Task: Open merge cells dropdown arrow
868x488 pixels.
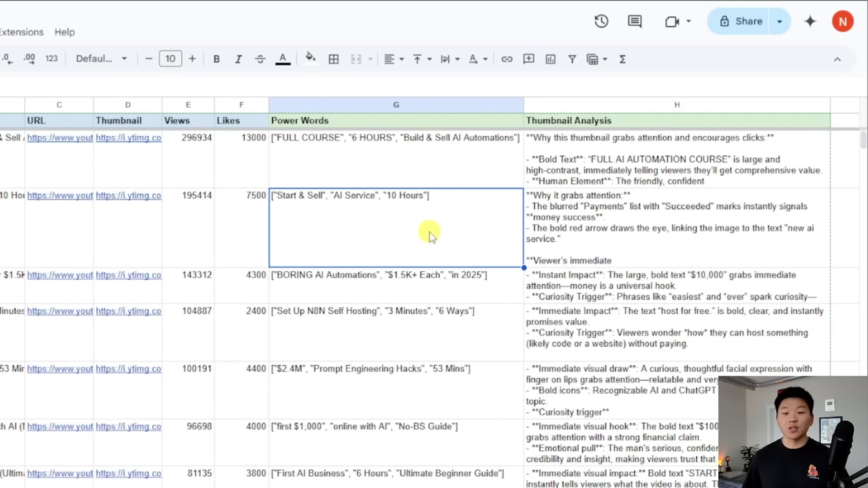Action: coord(371,59)
